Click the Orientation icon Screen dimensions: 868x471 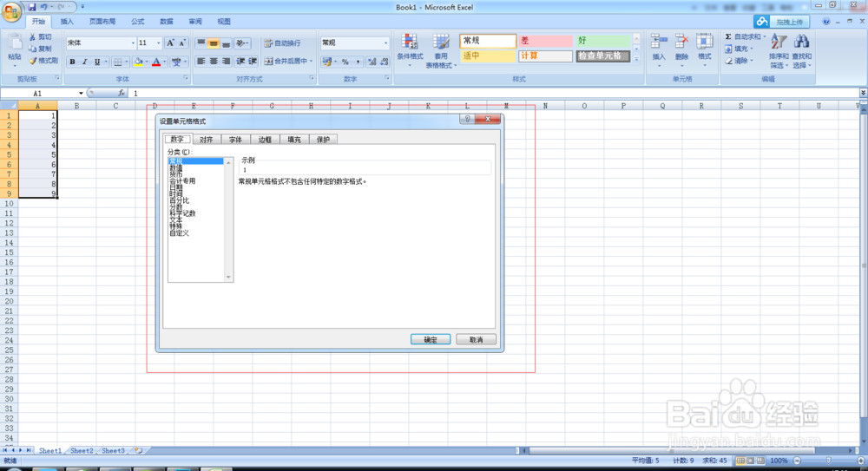pyautogui.click(x=241, y=43)
